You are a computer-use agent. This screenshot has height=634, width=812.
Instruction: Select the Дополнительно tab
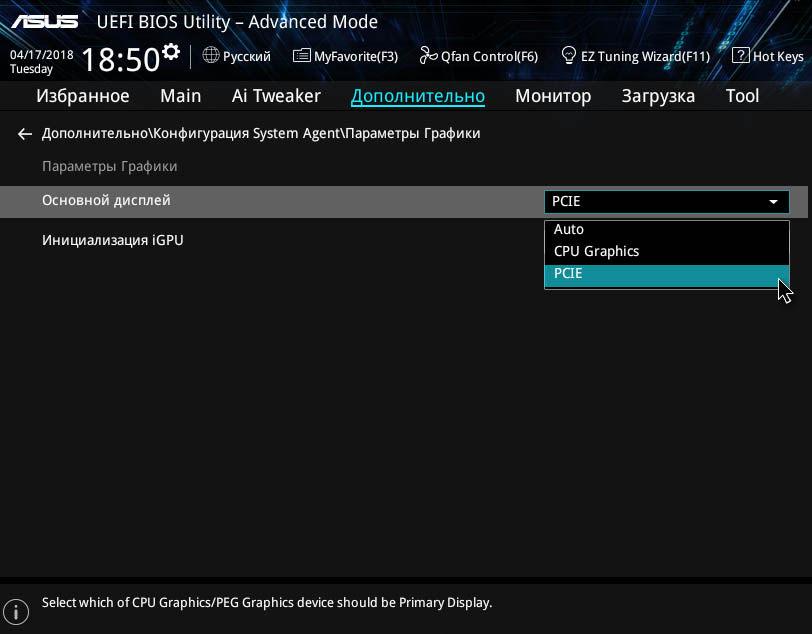418,96
